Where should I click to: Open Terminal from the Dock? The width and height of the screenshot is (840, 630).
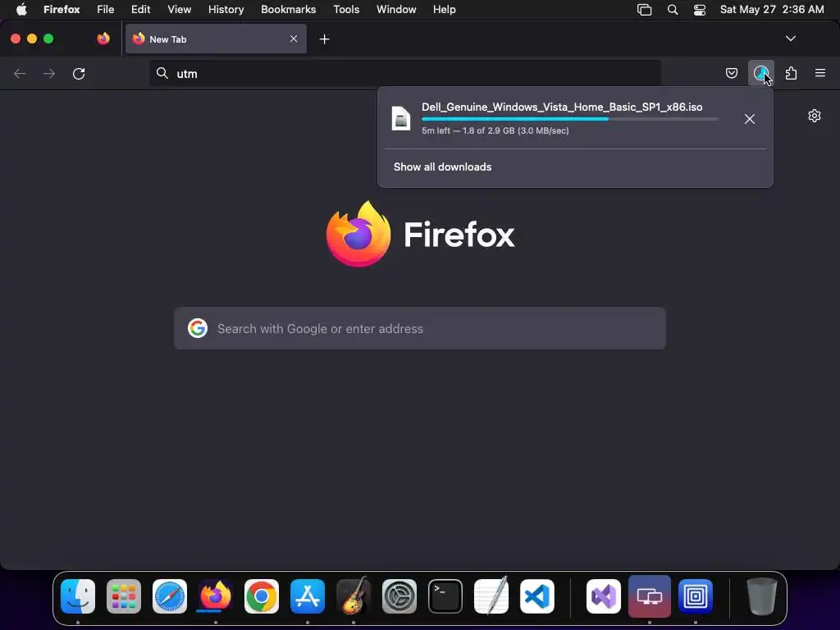coord(445,596)
